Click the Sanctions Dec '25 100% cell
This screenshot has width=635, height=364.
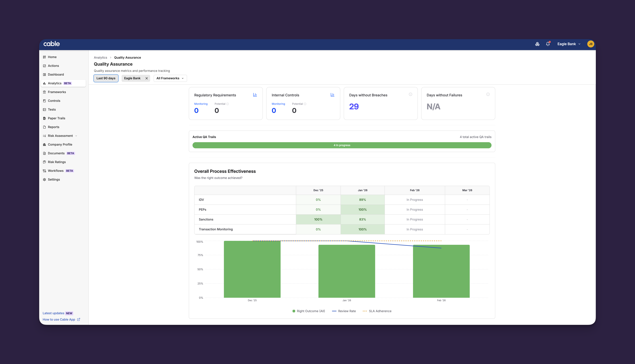click(318, 220)
